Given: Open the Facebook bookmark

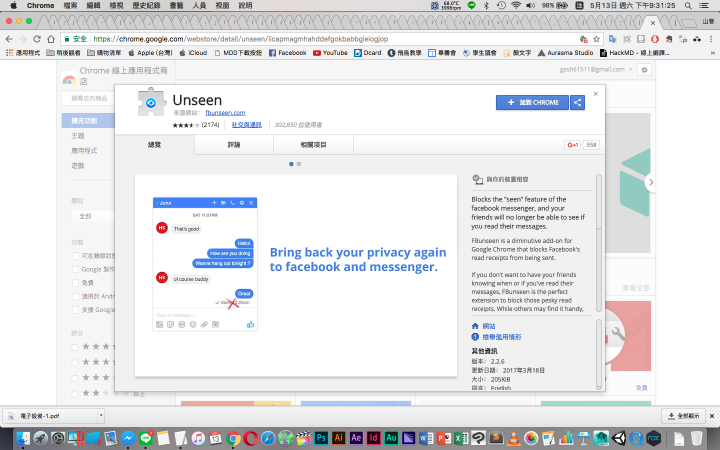Looking at the screenshot, I should pos(287,53).
